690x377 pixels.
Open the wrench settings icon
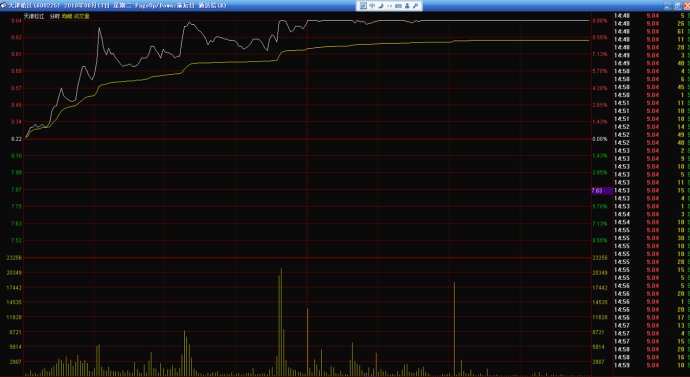415,6
